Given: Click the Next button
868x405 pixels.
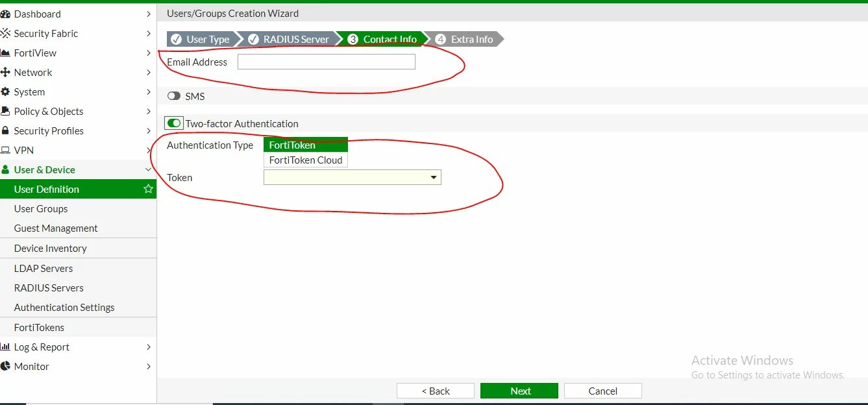Looking at the screenshot, I should coord(519,391).
